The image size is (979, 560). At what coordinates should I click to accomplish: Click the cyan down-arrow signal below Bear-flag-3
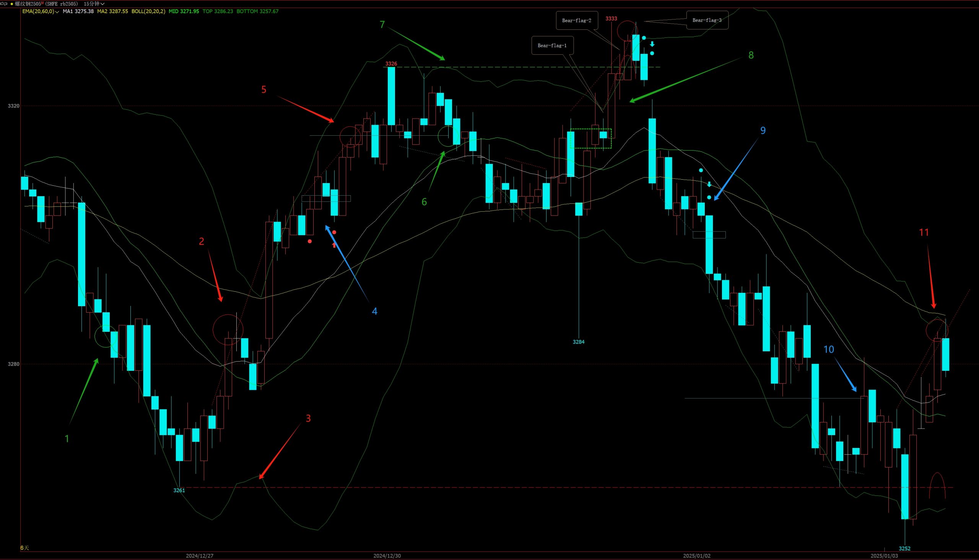[x=652, y=44]
